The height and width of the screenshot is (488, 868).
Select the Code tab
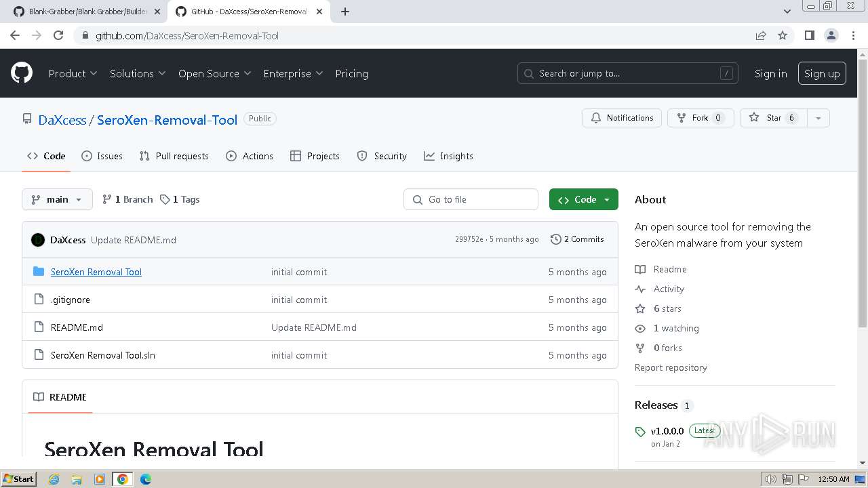pyautogui.click(x=46, y=156)
